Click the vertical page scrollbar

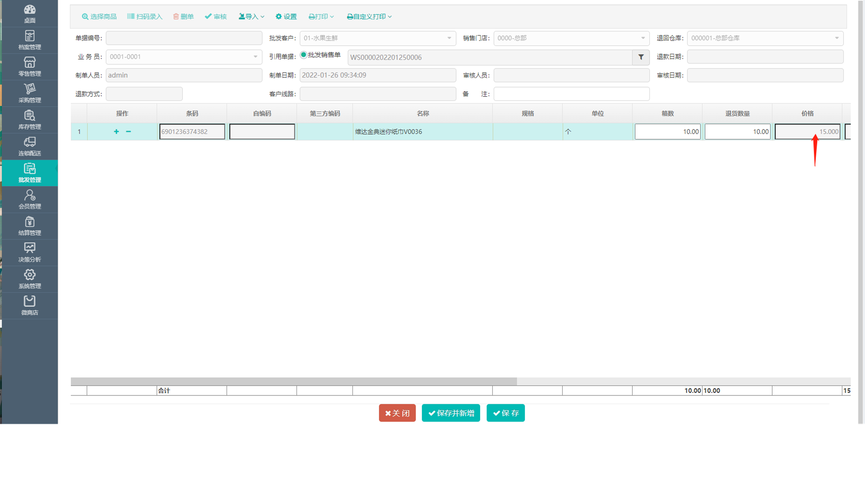861,212
